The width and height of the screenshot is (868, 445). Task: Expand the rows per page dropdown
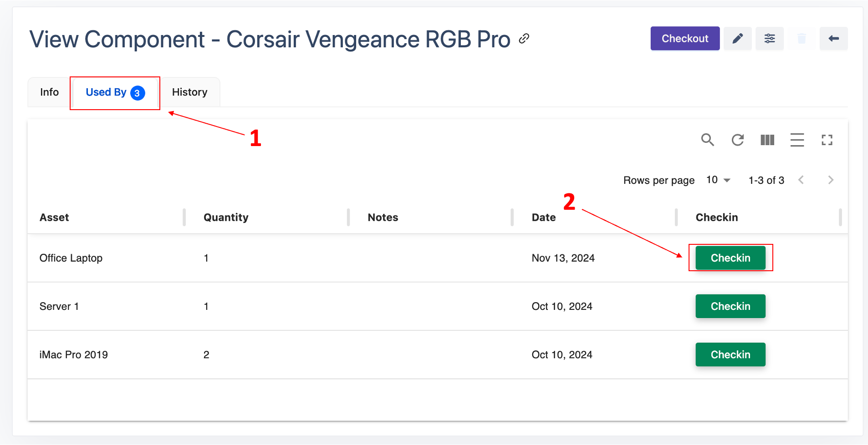click(x=718, y=180)
